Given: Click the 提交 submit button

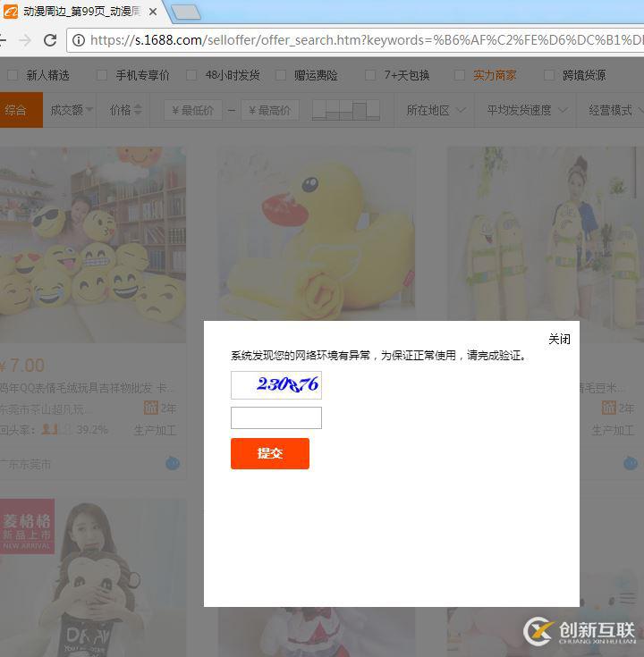Looking at the screenshot, I should (x=270, y=453).
